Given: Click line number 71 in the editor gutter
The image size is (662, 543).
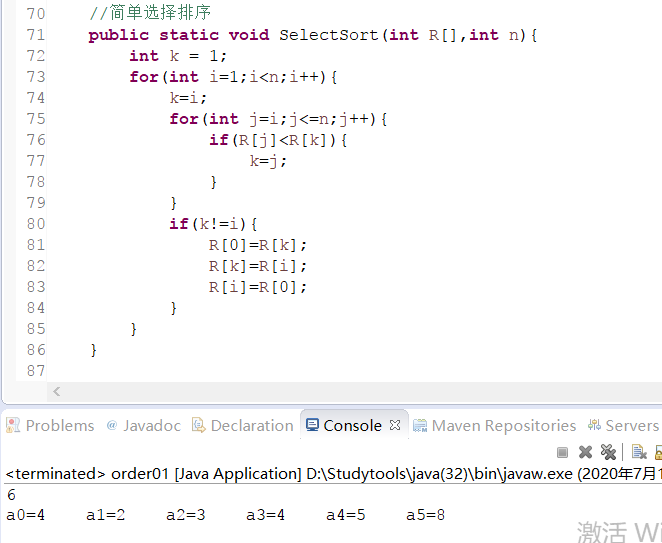Looking at the screenshot, I should coord(35,35).
